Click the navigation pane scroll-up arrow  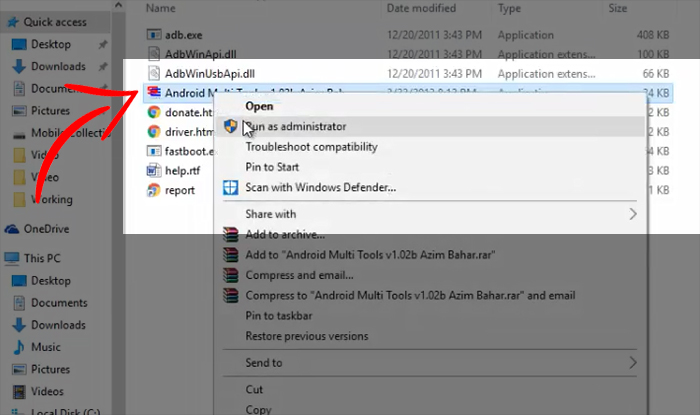pyautogui.click(x=118, y=5)
